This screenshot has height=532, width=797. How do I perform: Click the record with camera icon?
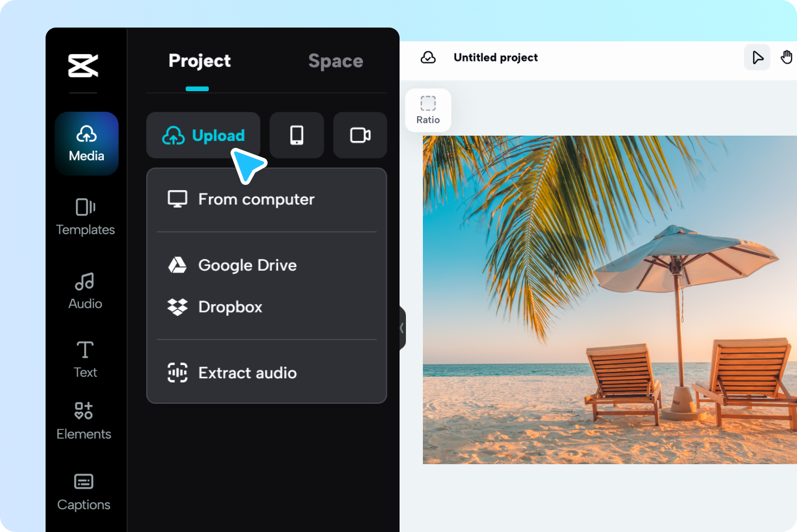click(x=360, y=136)
